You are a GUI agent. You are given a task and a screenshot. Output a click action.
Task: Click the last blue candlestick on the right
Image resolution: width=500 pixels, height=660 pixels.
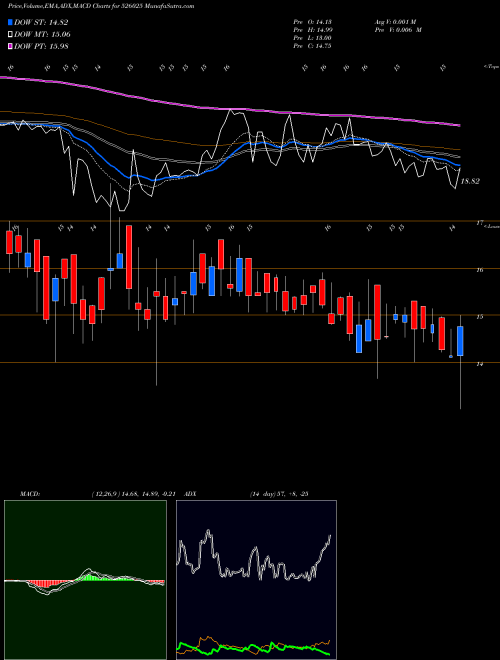pos(460,341)
